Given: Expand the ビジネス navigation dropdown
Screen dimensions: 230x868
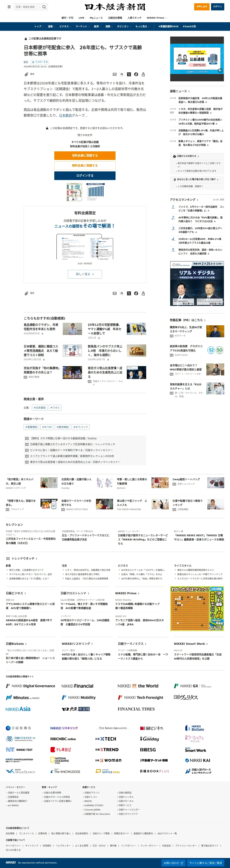Looking at the screenshot, I should [x=65, y=26].
